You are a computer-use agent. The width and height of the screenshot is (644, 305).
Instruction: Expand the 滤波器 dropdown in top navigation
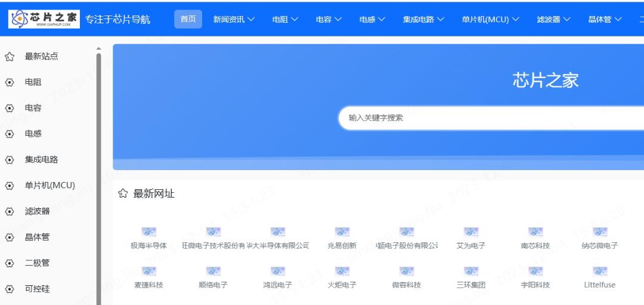click(x=553, y=19)
